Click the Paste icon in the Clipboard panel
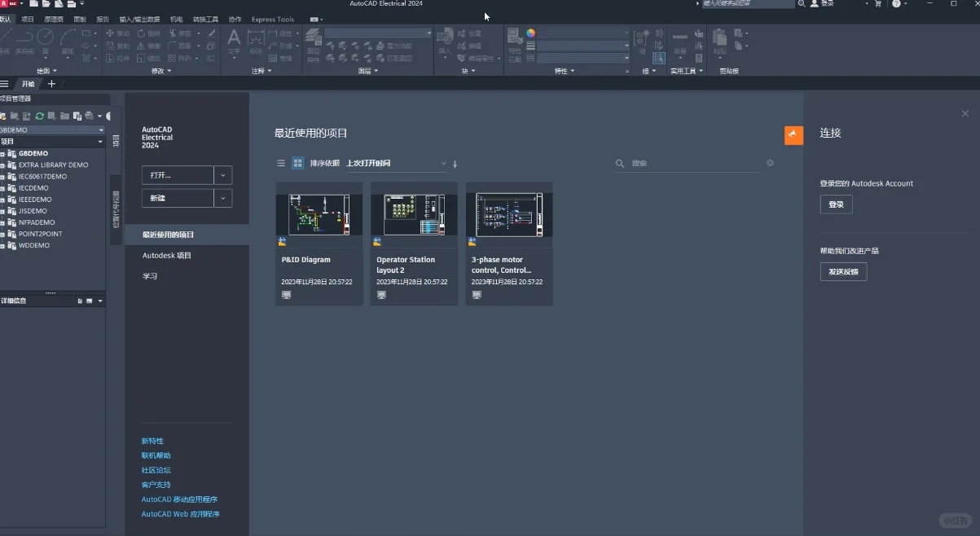Image resolution: width=980 pixels, height=536 pixels. (719, 37)
